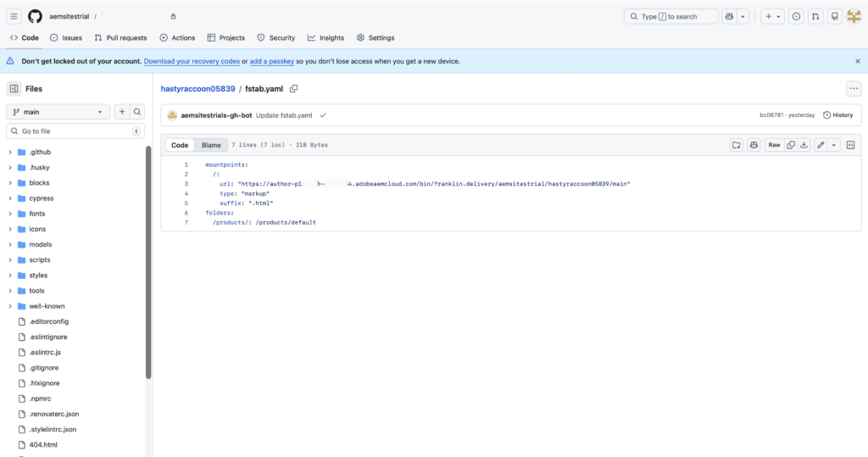Copy the fstab.yaml file path
Image resolution: width=868 pixels, height=457 pixels.
[x=294, y=89]
